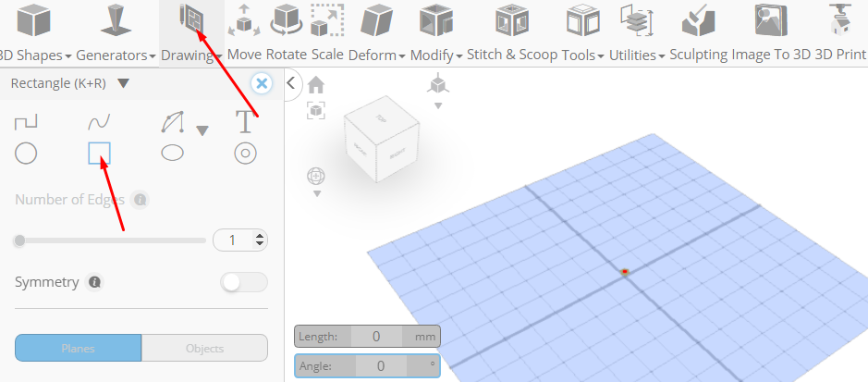Show info for Number of Edges
868x382 pixels.
pos(141,199)
